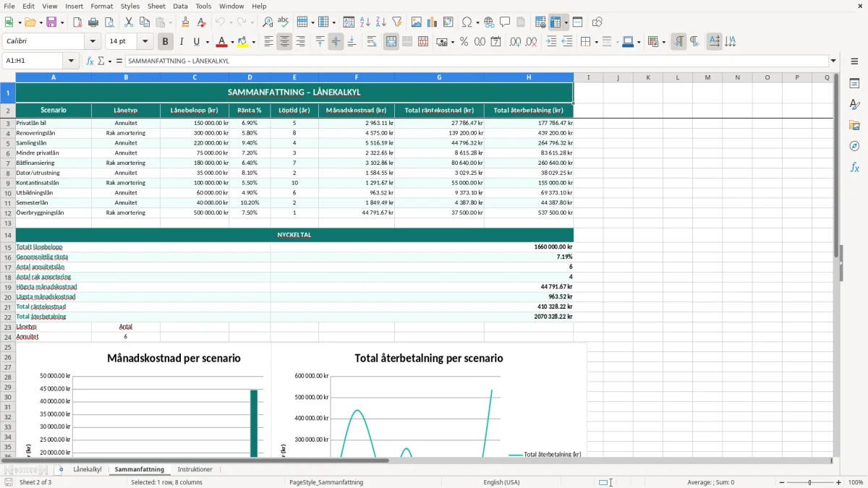This screenshot has height=488, width=868.
Task: Toggle Wrap Text button
Action: (x=372, y=42)
